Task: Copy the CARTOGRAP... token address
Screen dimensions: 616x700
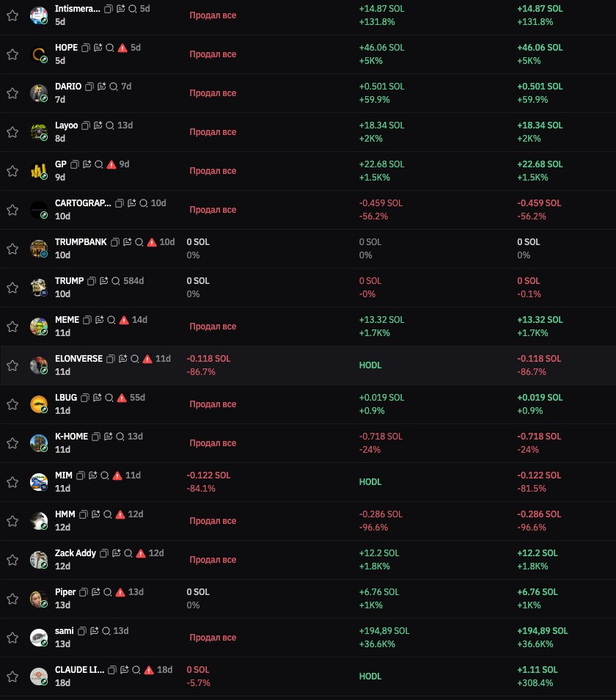Action: [x=119, y=203]
